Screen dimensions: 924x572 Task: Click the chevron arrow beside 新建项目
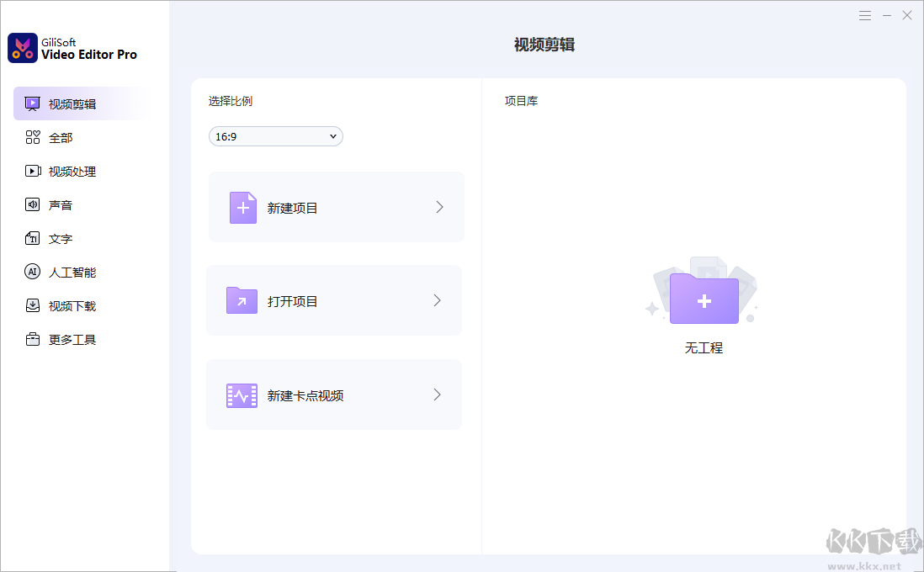[439, 207]
